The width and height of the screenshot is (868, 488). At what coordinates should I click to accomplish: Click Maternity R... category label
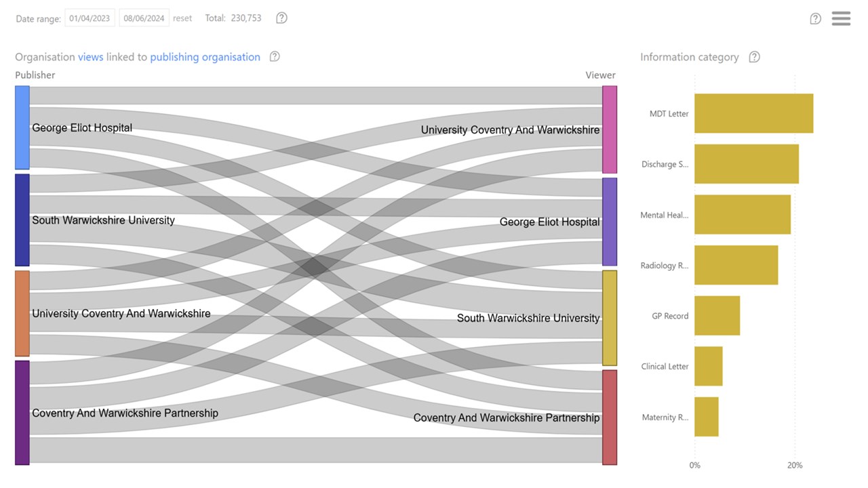665,418
